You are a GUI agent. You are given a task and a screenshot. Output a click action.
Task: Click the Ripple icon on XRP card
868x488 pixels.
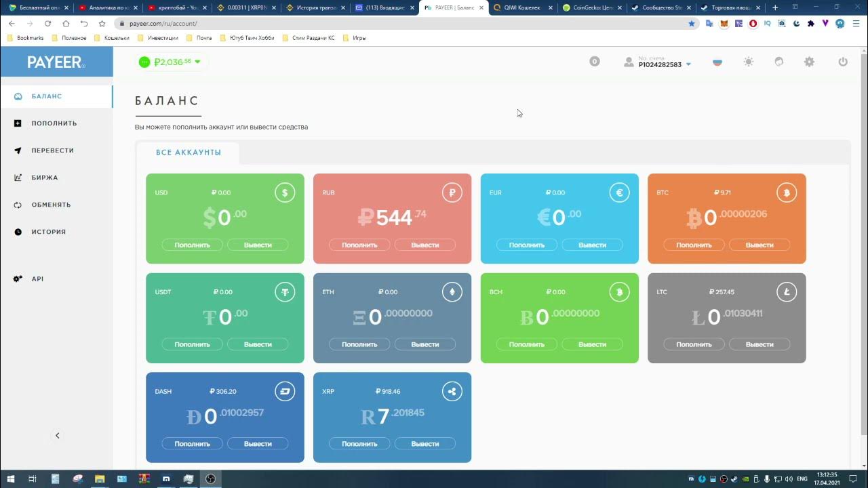point(452,392)
